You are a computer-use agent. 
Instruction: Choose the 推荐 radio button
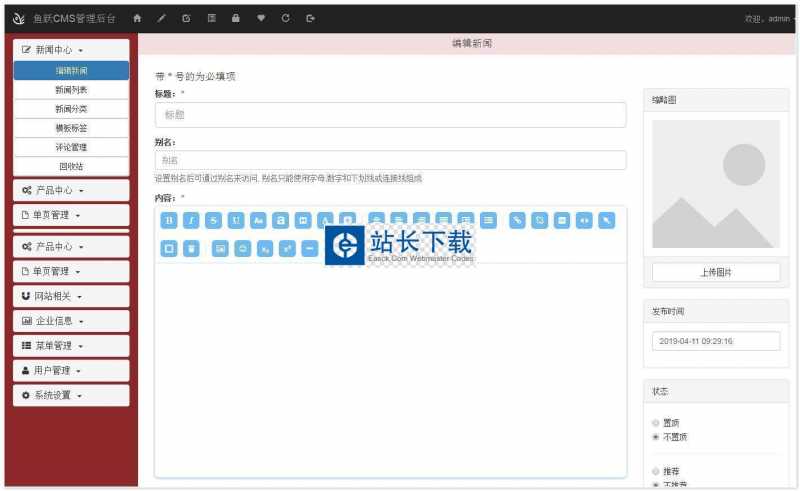(x=656, y=471)
